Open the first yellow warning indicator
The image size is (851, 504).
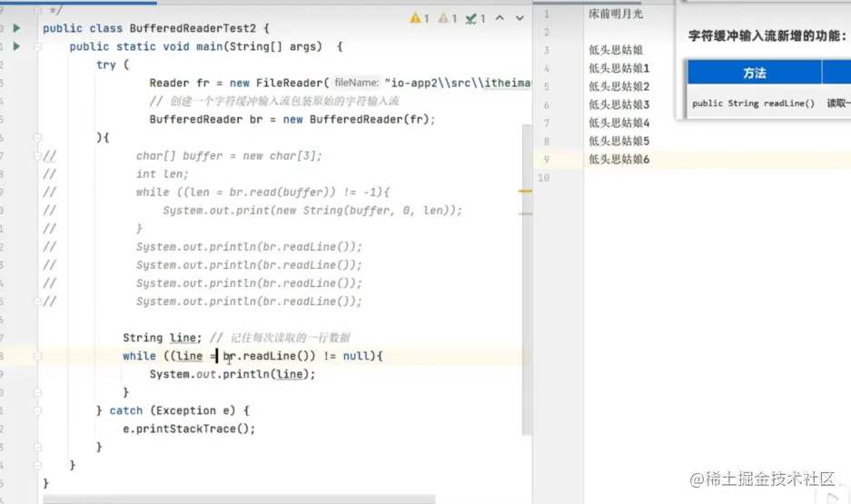pos(420,18)
